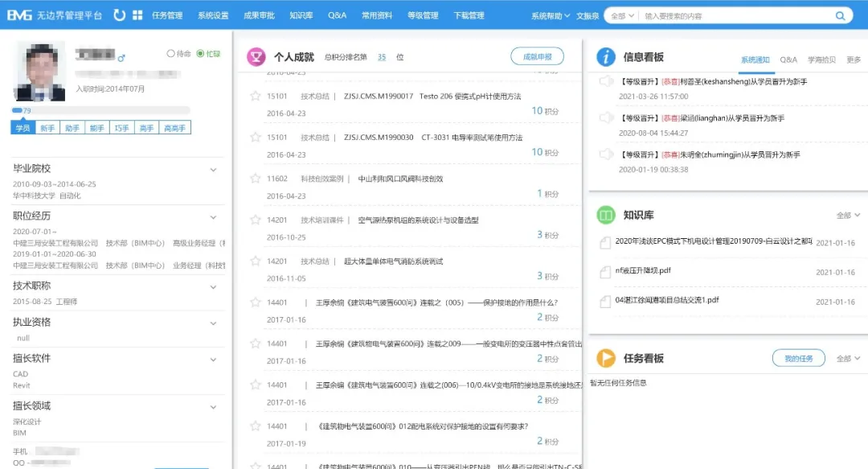Switch to the Q&A tab in 信息看板
The height and width of the screenshot is (469, 868).
click(x=788, y=60)
